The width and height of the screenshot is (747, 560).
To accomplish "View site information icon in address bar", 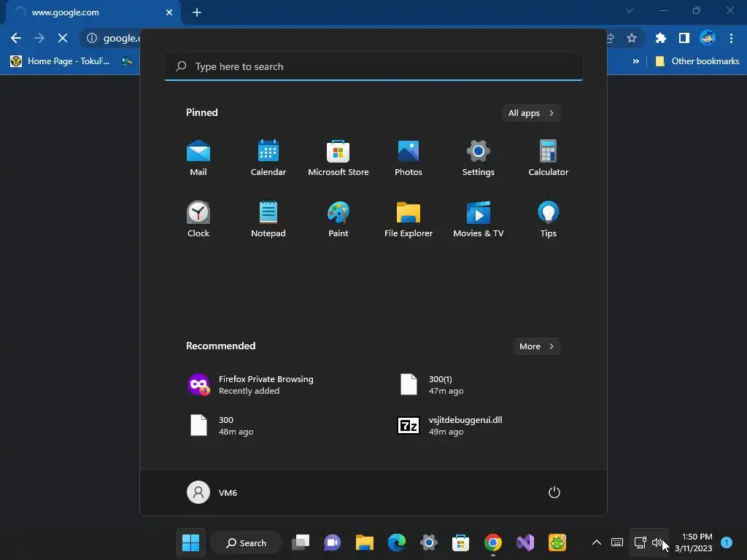I will 92,38.
